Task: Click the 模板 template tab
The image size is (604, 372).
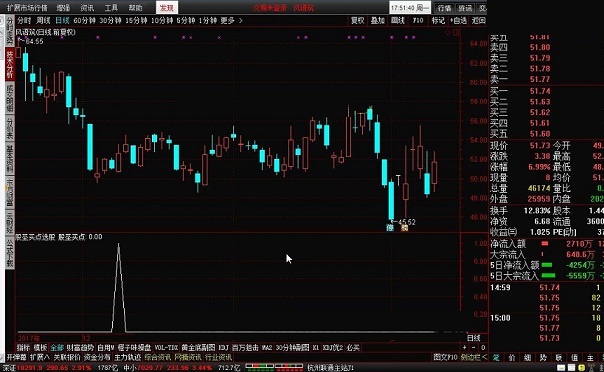Action: pyautogui.click(x=40, y=348)
